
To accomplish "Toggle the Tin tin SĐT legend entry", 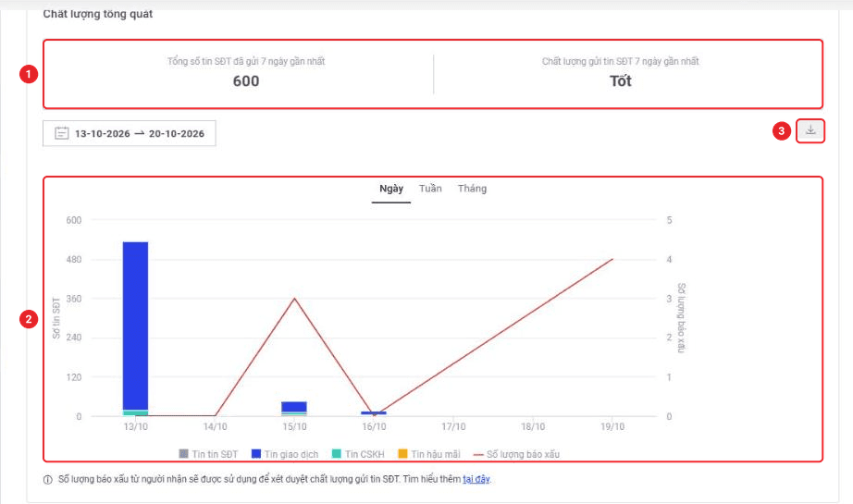I will coord(208,454).
